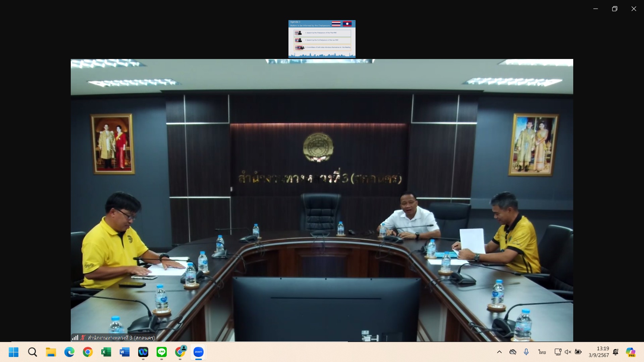Open Google Chrome from taskbar

[88, 352]
